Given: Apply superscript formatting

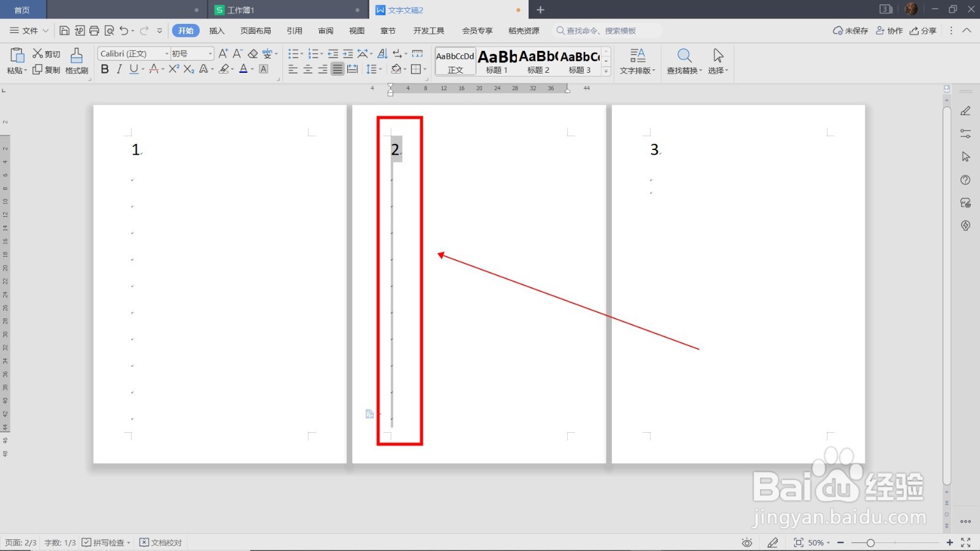Looking at the screenshot, I should pyautogui.click(x=174, y=69).
